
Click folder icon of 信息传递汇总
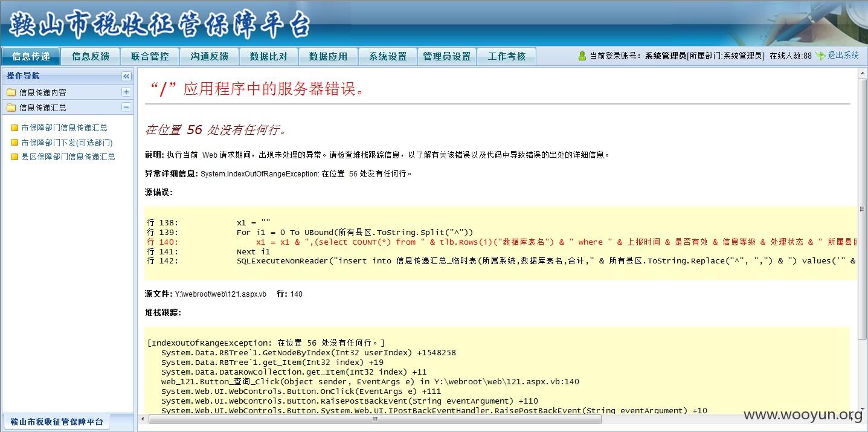[x=11, y=108]
